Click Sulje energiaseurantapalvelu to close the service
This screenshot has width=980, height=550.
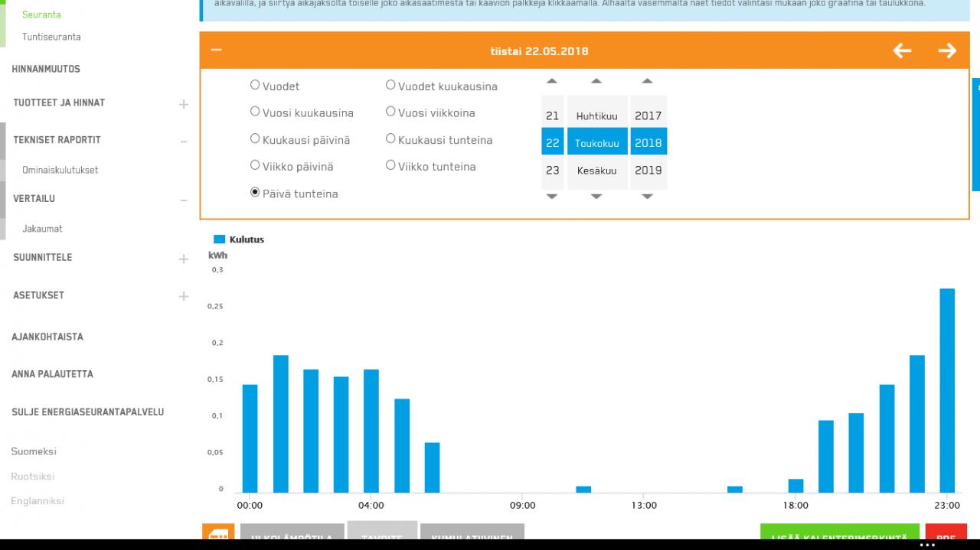click(x=87, y=412)
